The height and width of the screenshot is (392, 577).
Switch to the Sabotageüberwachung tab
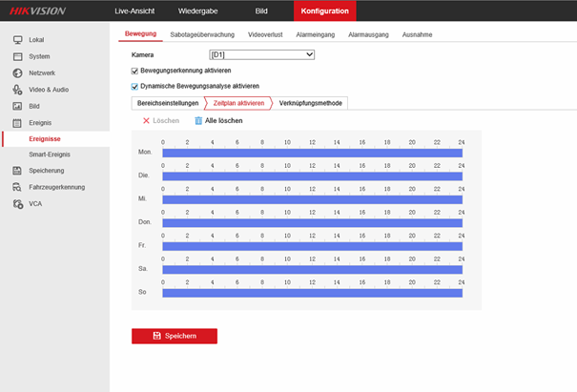pos(202,34)
